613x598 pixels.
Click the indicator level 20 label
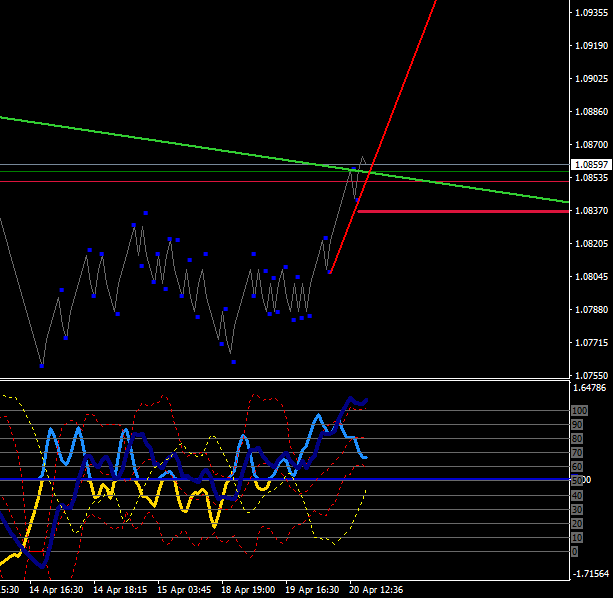[x=577, y=523]
